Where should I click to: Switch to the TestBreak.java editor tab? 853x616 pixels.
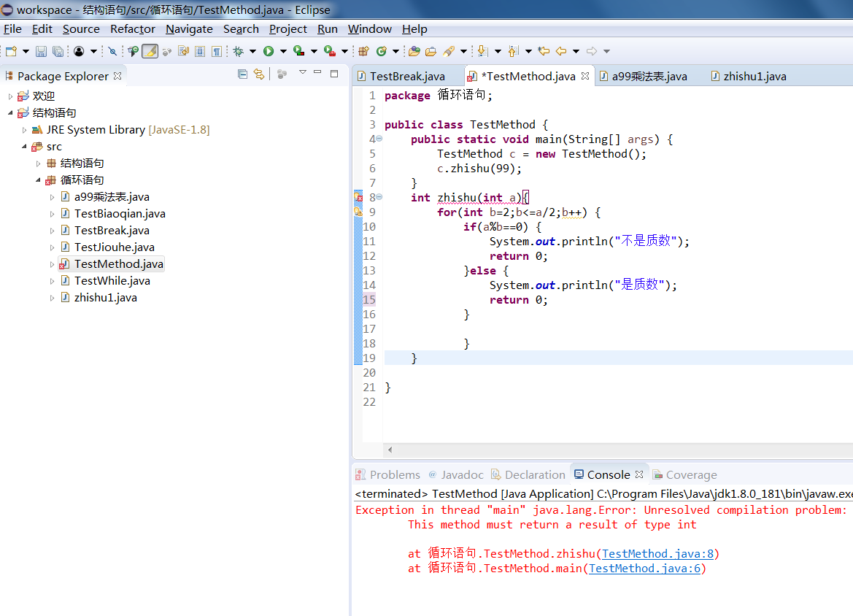407,76
